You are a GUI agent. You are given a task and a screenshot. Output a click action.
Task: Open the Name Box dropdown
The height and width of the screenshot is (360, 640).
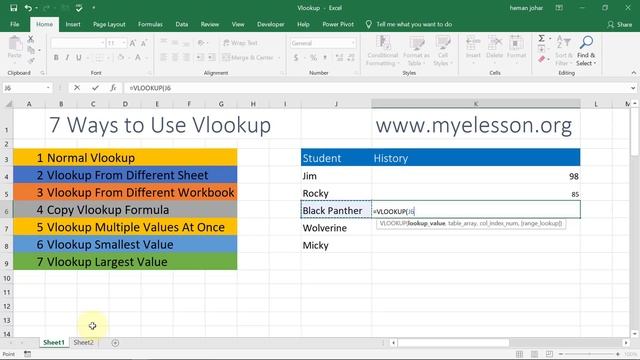pyautogui.click(x=48, y=88)
